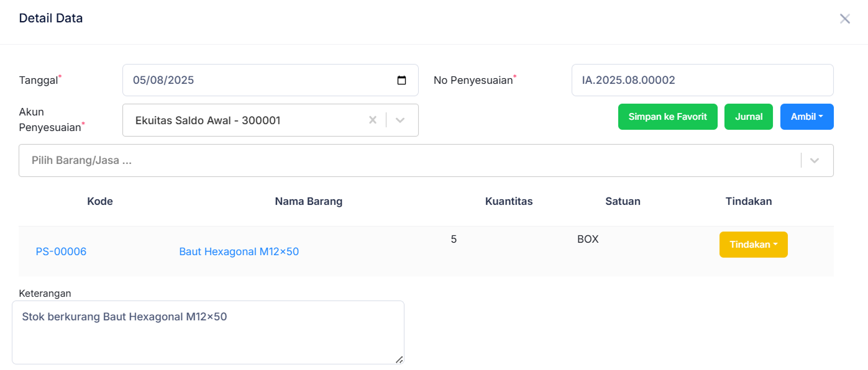Click the Nama Barang column header

tap(308, 201)
